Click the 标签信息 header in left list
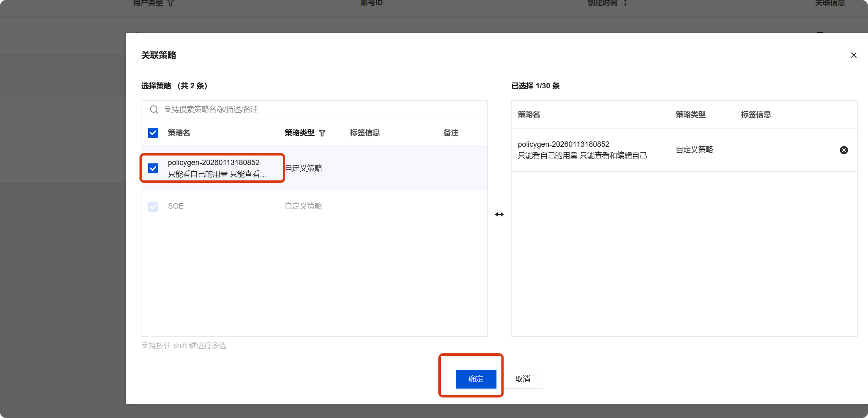Image resolution: width=868 pixels, height=418 pixels. click(364, 133)
